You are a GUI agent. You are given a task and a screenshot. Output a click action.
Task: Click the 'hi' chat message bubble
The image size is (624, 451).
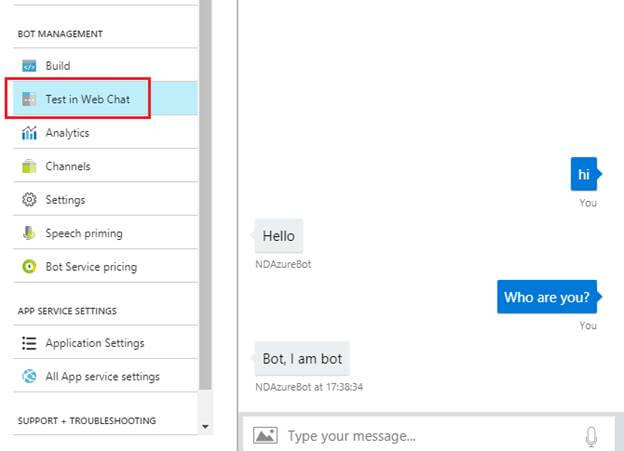tap(586, 174)
